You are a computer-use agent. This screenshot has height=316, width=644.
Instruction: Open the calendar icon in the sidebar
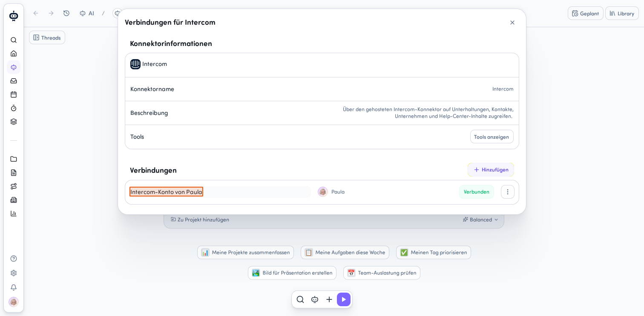[x=14, y=94]
